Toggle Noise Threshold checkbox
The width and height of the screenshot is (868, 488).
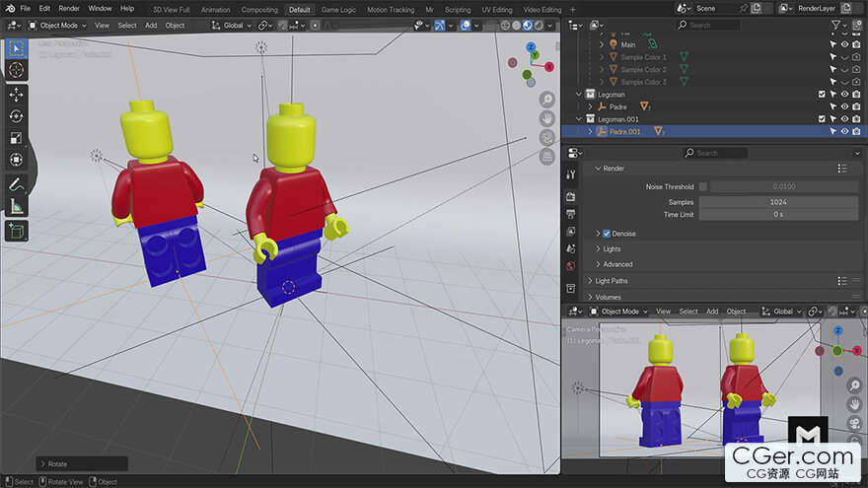tap(703, 186)
